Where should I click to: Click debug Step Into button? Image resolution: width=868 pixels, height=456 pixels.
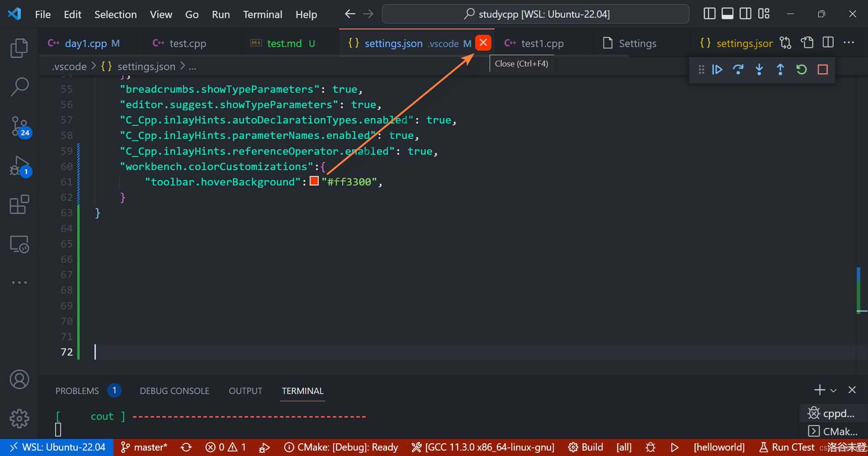(x=759, y=70)
